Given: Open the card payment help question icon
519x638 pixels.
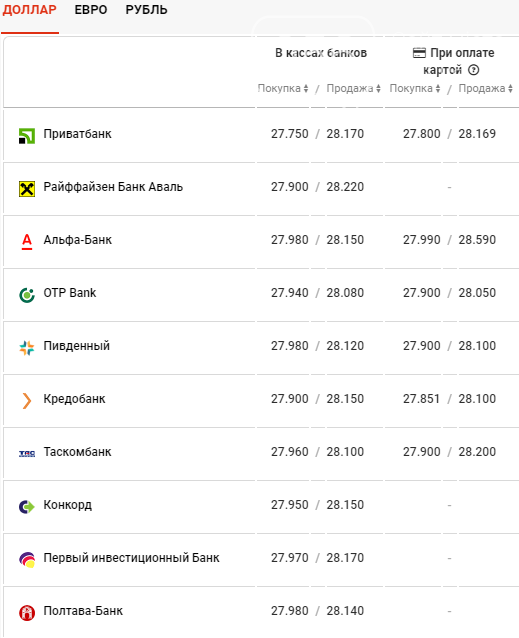Looking at the screenshot, I should pyautogui.click(x=473, y=70).
